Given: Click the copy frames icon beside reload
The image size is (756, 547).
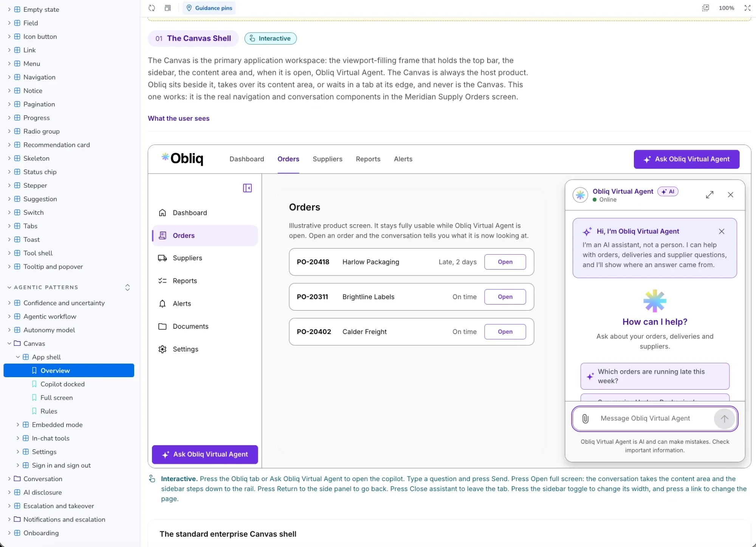Looking at the screenshot, I should point(168,8).
